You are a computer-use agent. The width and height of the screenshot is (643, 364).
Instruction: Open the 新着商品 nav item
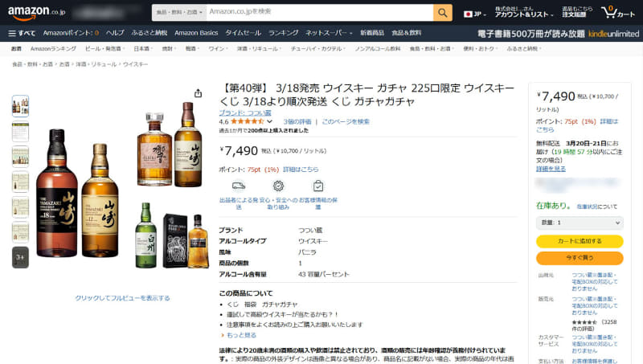[372, 33]
